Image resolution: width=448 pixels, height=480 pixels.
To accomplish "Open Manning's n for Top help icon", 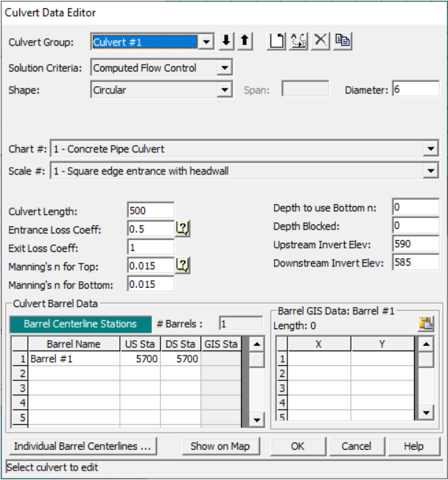I will tap(183, 265).
